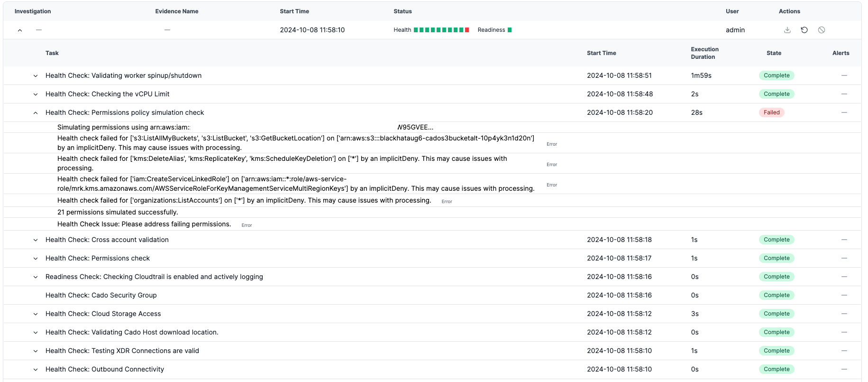Click the admin user cell
The width and height of the screenshot is (868, 382).
[735, 30]
